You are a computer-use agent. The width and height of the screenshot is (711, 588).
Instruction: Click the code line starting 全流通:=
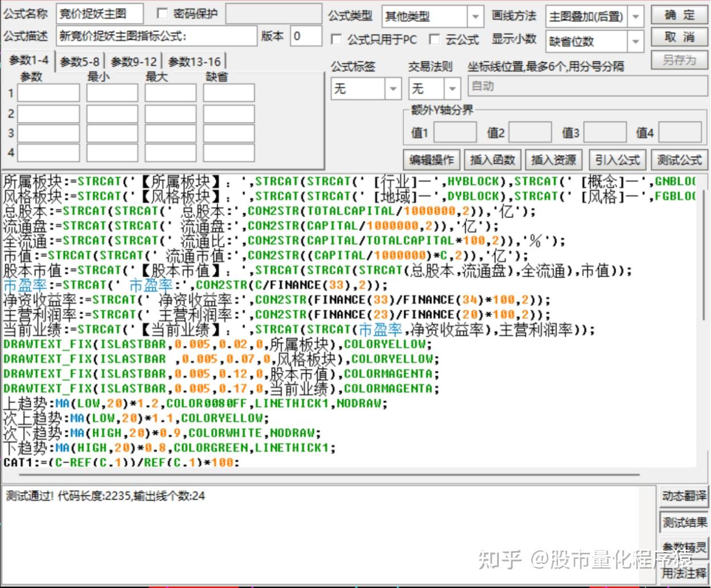pyautogui.click(x=284, y=241)
